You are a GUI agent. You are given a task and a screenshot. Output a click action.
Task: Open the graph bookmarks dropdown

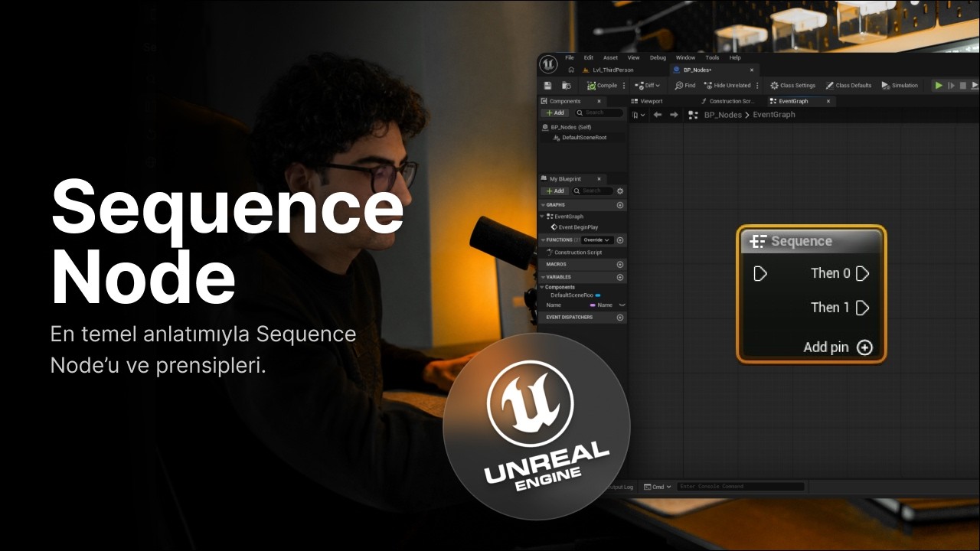(x=638, y=115)
